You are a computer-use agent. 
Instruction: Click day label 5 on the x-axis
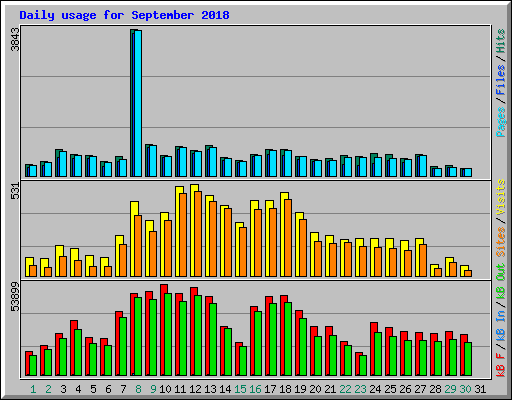click(x=93, y=389)
